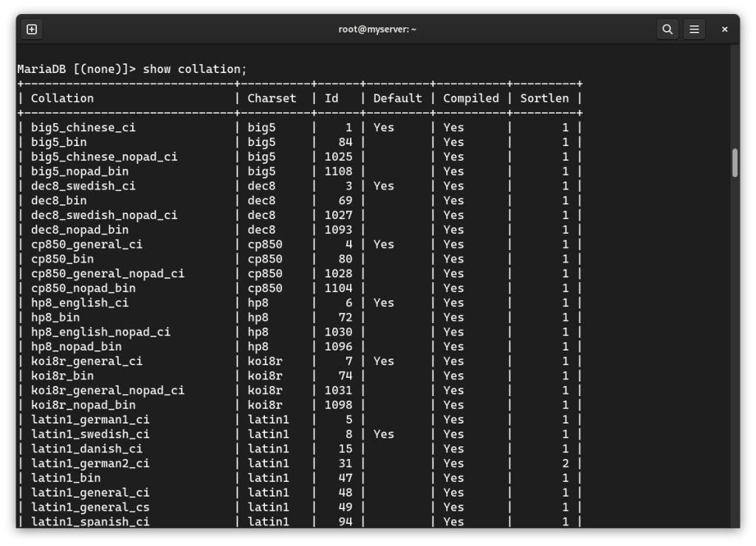
Task: Open the hamburger menu
Action: (694, 29)
